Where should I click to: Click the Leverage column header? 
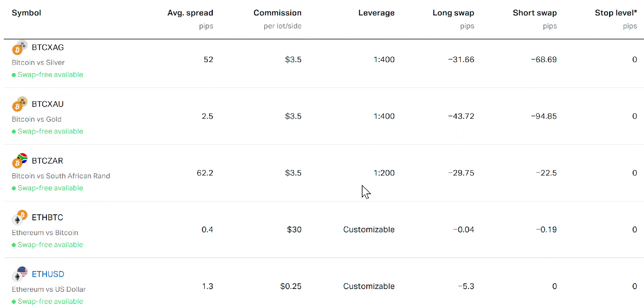click(376, 13)
